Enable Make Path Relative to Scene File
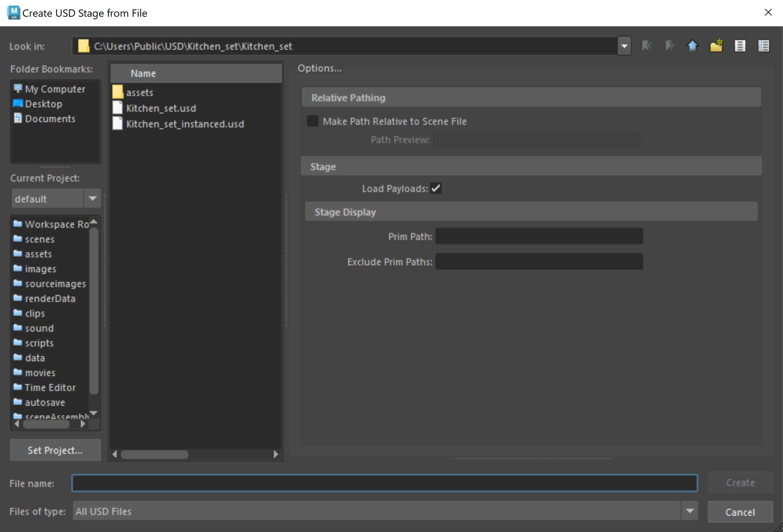783x532 pixels. (x=313, y=121)
